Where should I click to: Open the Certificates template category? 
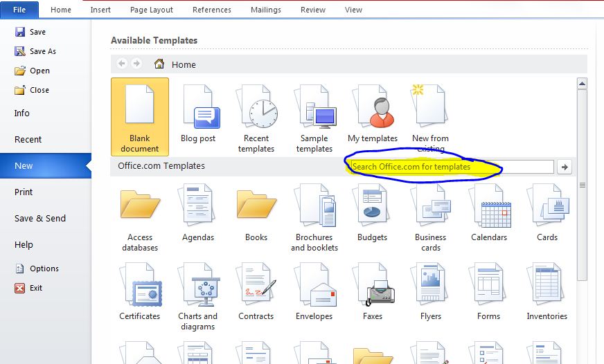point(140,291)
